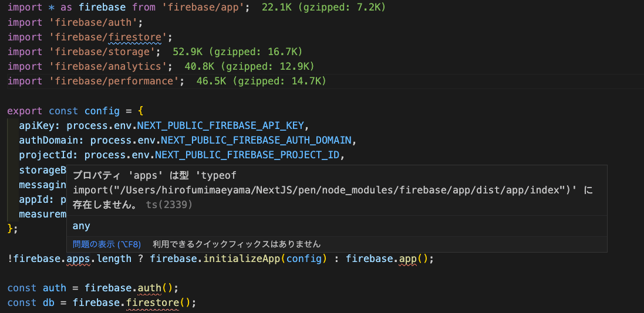Screen dimensions: 644x313
Task: Click the 'firebase/storage' import string
Action: tap(102, 52)
